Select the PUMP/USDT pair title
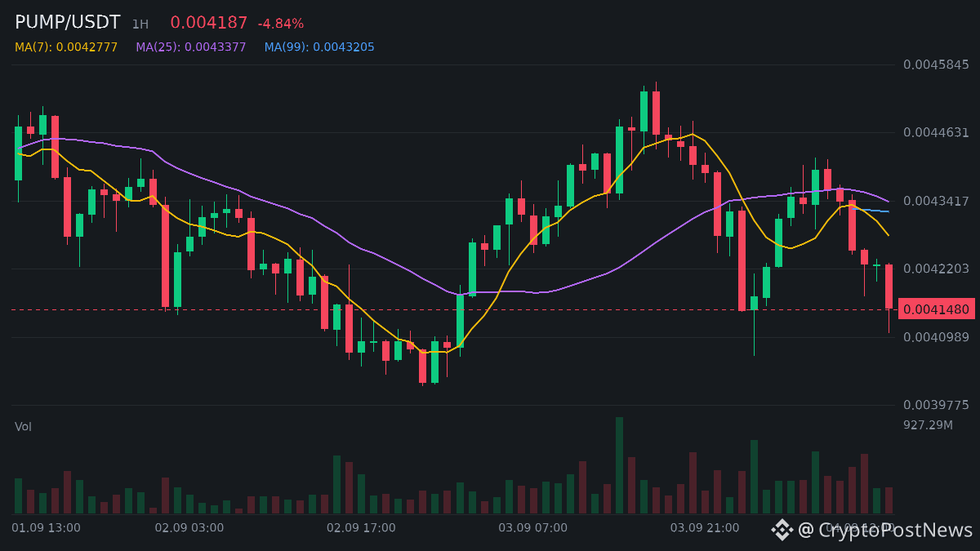 click(x=68, y=23)
